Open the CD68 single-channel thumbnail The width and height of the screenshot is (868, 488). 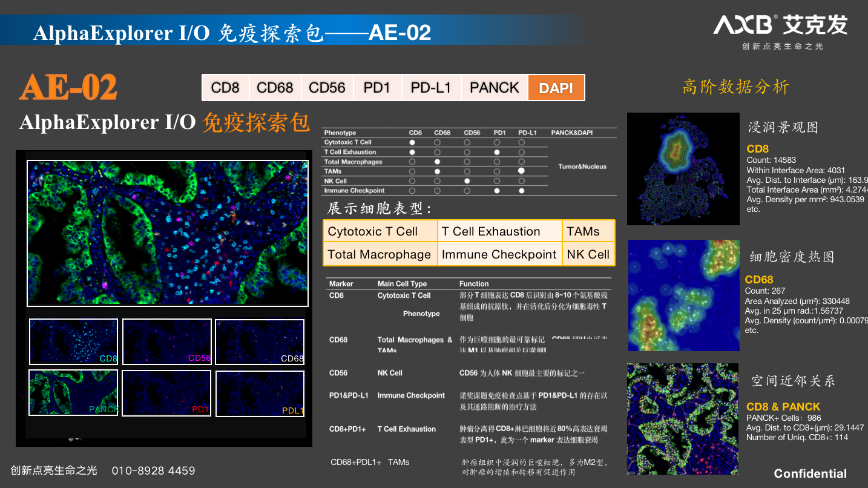[260, 341]
